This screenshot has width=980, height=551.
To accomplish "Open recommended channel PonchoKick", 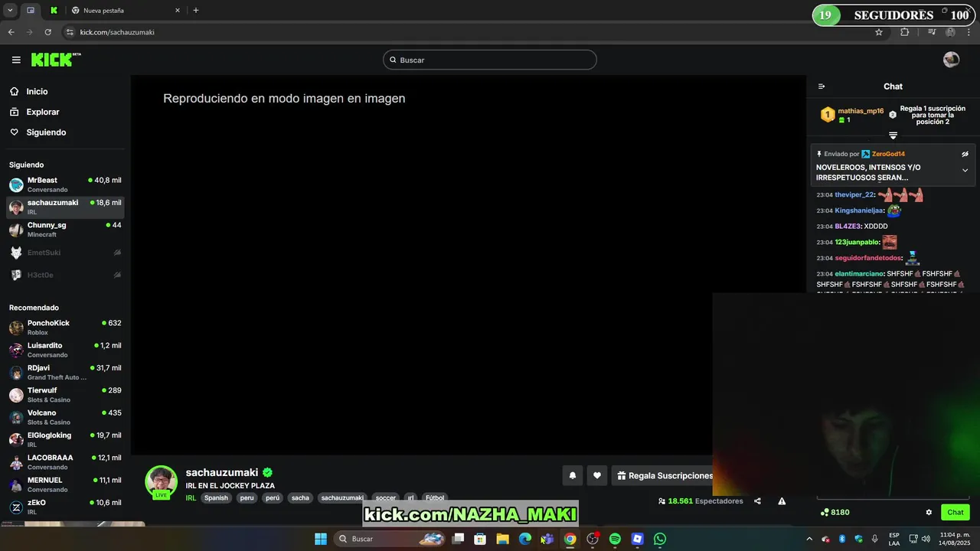I will point(65,328).
